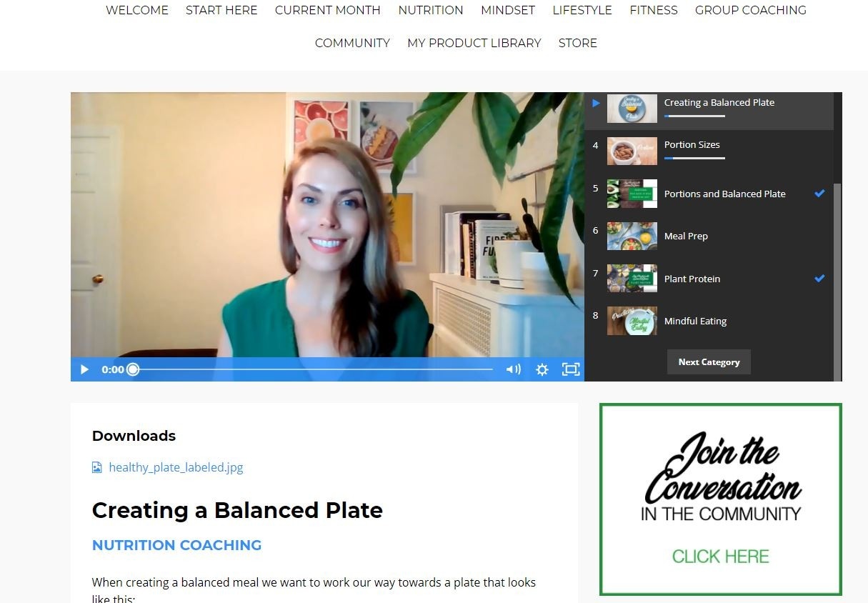Enter fullscreen with the expand icon
The height and width of the screenshot is (603, 868).
click(x=571, y=369)
